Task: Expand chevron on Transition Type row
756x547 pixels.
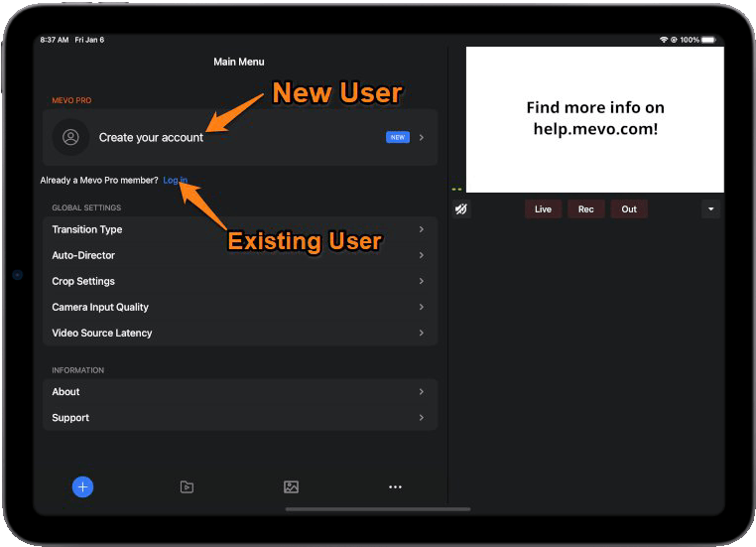Action: click(422, 229)
